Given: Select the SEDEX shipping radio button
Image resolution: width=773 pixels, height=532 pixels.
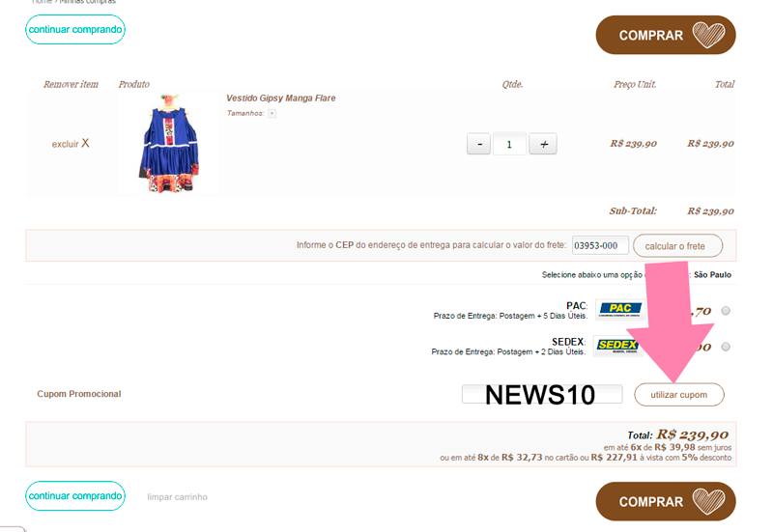Looking at the screenshot, I should (x=726, y=347).
